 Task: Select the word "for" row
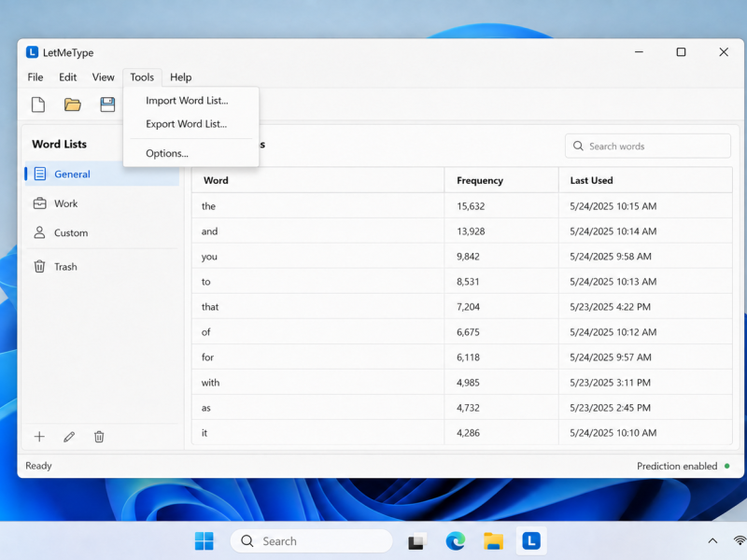click(x=461, y=357)
